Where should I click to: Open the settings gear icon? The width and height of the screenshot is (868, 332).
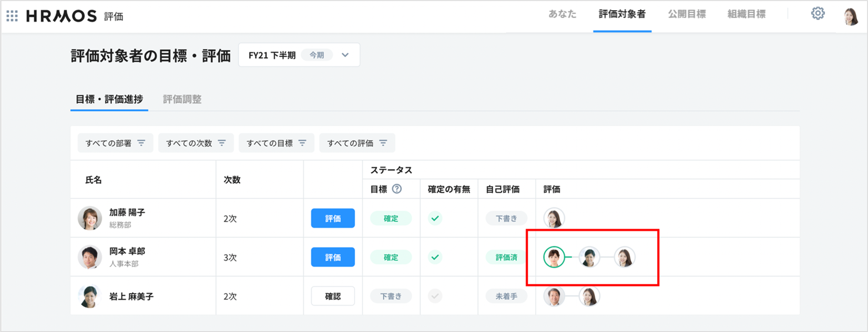click(x=817, y=14)
